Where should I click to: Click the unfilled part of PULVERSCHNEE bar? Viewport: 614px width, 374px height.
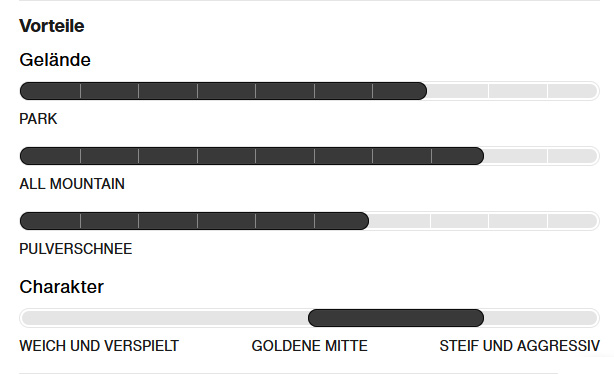[484, 221]
